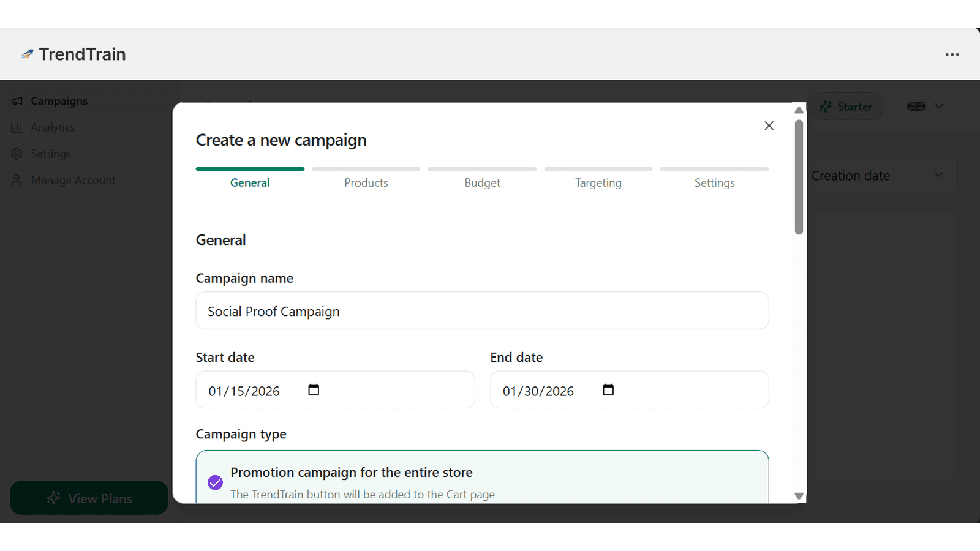Click the Campaign name input field
980x551 pixels.
(482, 310)
